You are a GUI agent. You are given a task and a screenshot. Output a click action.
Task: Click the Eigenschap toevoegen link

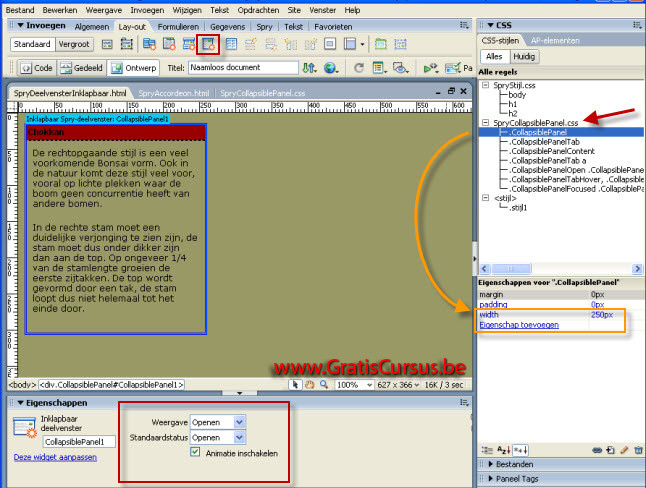[x=519, y=325]
